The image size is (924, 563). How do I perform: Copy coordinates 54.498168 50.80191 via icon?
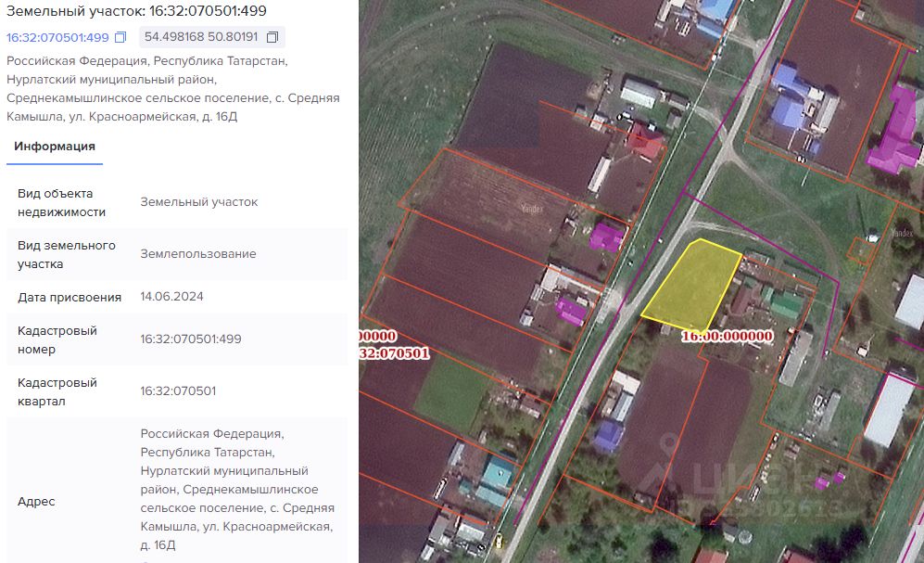point(272,37)
